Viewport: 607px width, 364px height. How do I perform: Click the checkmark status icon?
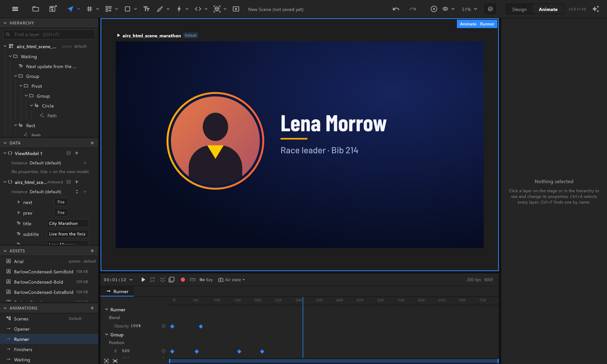pyautogui.click(x=490, y=9)
